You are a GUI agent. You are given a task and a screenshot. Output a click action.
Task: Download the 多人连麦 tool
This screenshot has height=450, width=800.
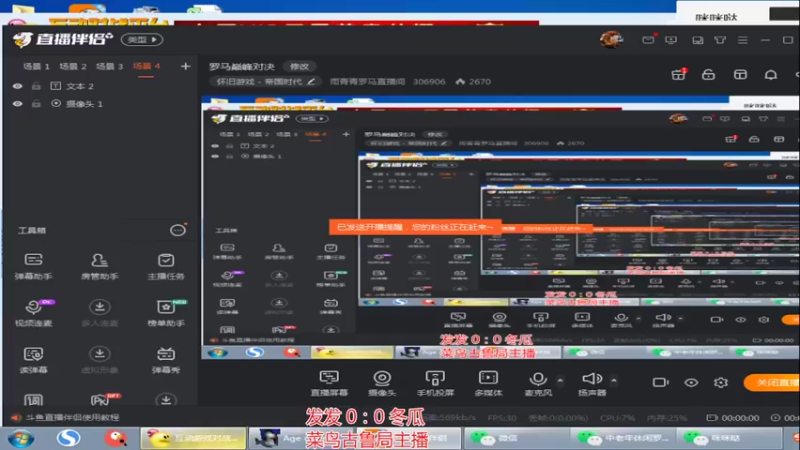click(99, 312)
